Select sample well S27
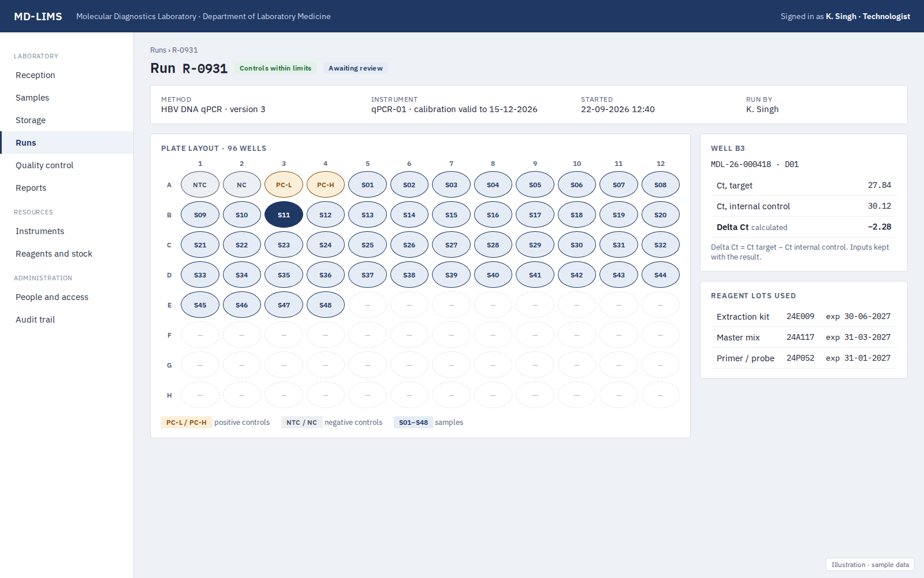The width and height of the screenshot is (924, 578). click(451, 245)
